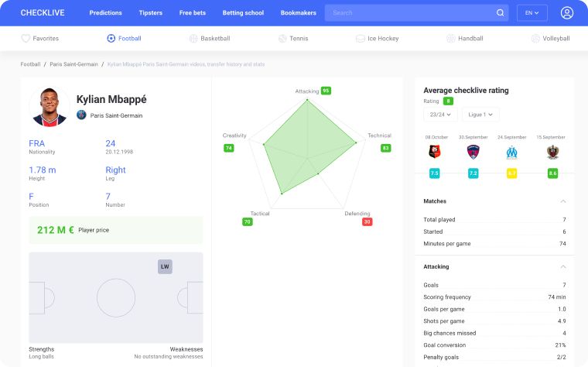Click the Attacking 95 score badge
The height and width of the screenshot is (367, 588).
tap(326, 91)
